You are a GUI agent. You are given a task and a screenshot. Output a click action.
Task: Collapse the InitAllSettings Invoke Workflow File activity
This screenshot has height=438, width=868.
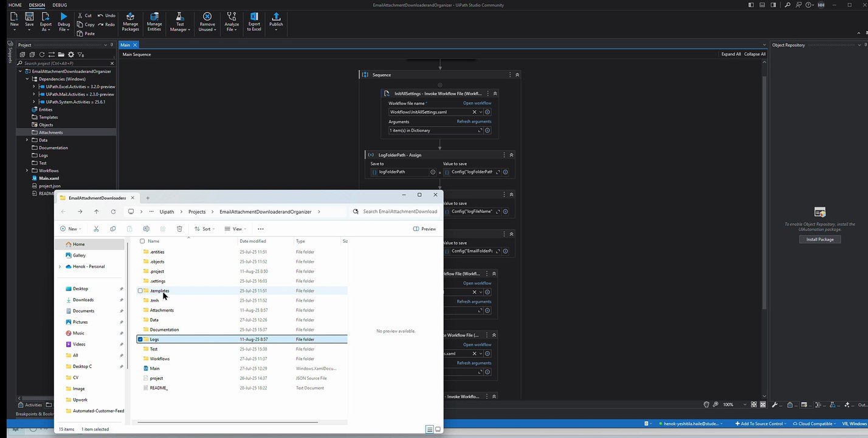pyautogui.click(x=495, y=94)
